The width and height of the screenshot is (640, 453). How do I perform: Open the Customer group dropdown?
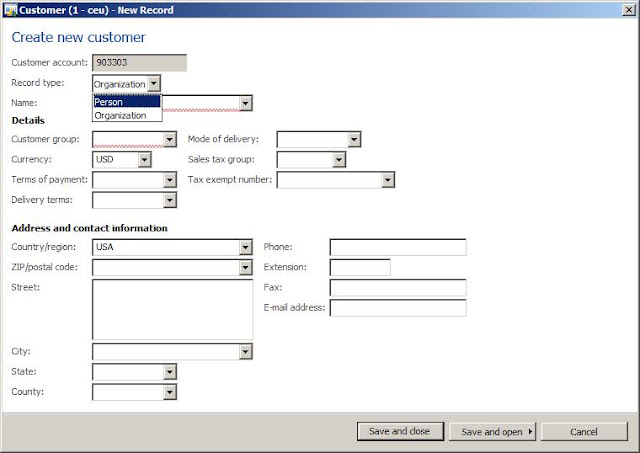[170, 140]
